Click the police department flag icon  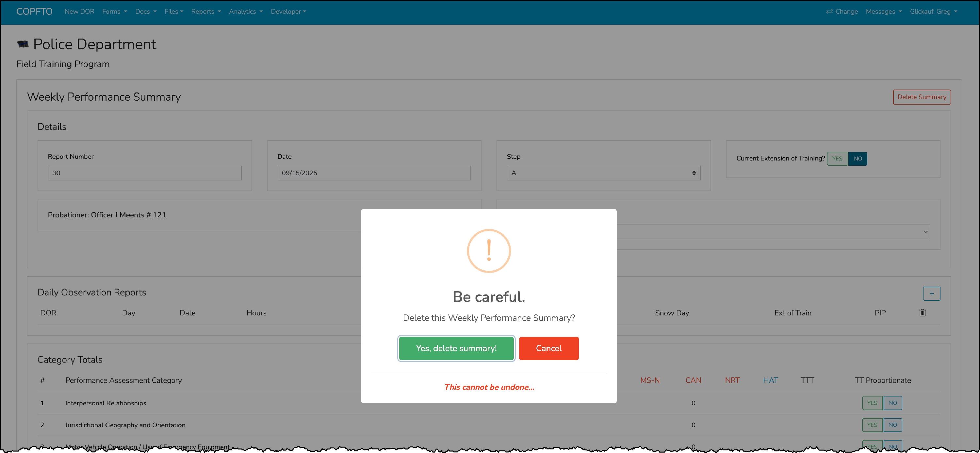coord(23,44)
